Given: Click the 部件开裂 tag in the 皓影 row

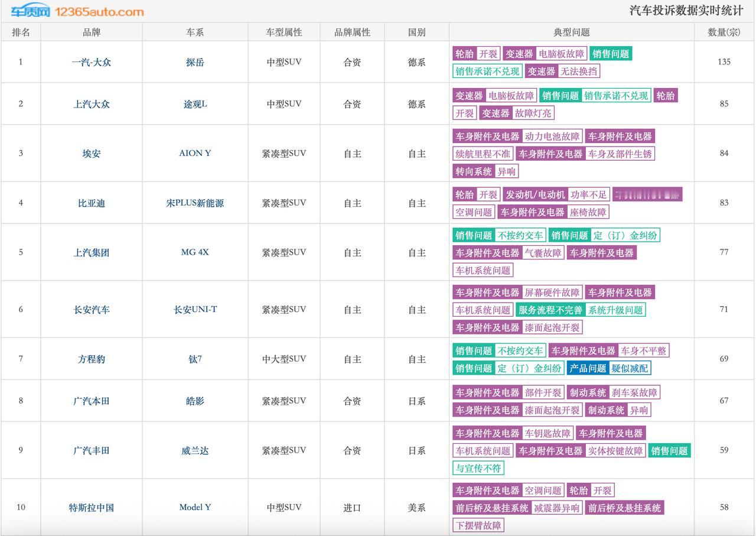Looking at the screenshot, I should click(x=543, y=392).
